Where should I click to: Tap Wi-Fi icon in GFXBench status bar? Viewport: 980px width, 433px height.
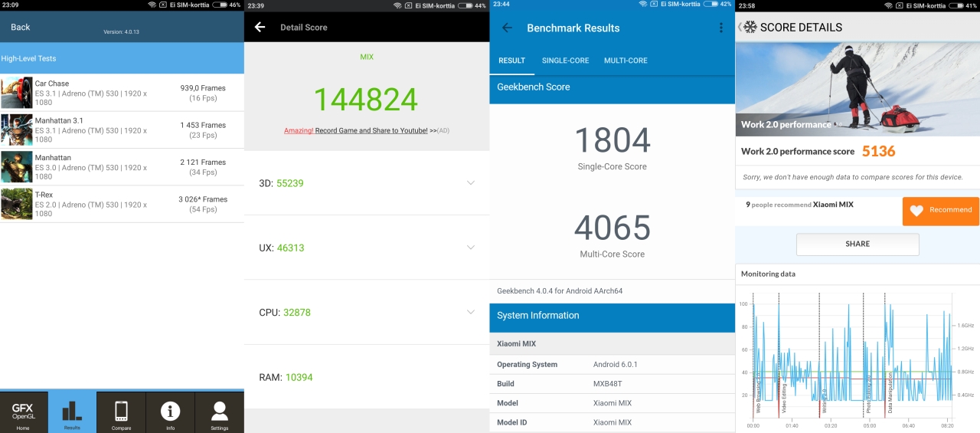[x=152, y=5]
